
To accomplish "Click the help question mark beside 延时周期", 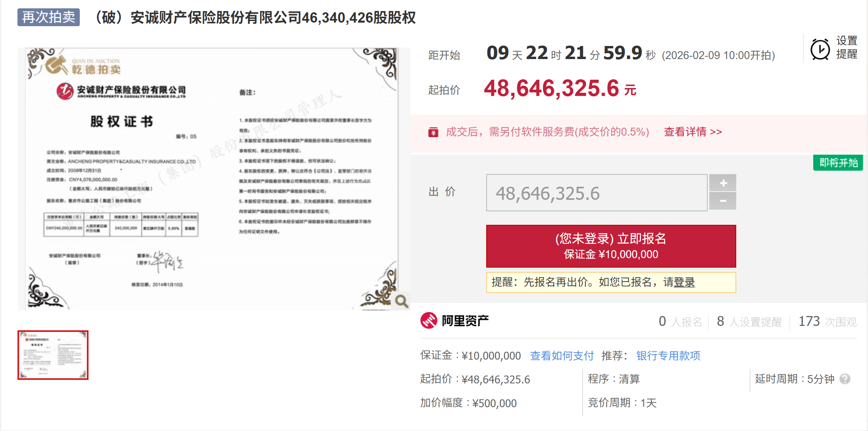I will click(x=845, y=379).
